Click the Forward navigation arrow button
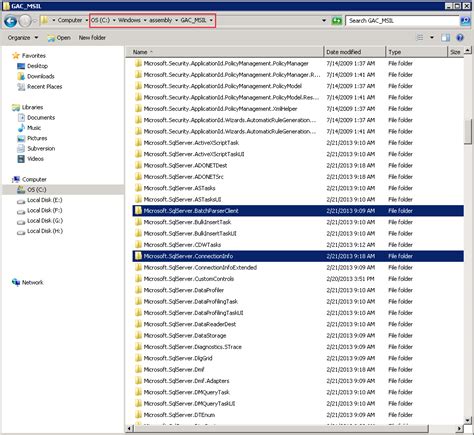This screenshot has height=435, width=474. click(25, 21)
